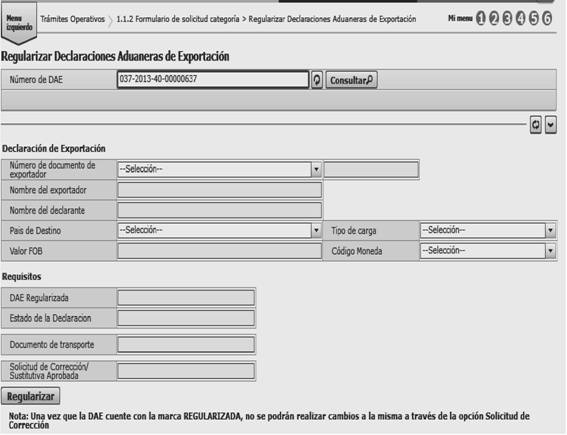
Task: Click '1.1.2 Formulario de solicitud categoría' breadcrumb
Action: tap(178, 19)
